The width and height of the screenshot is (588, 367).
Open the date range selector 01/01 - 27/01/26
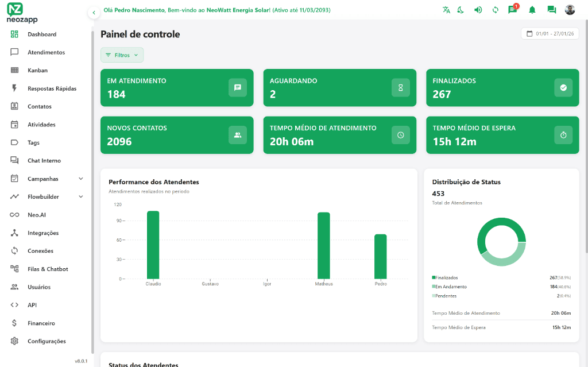[550, 33]
